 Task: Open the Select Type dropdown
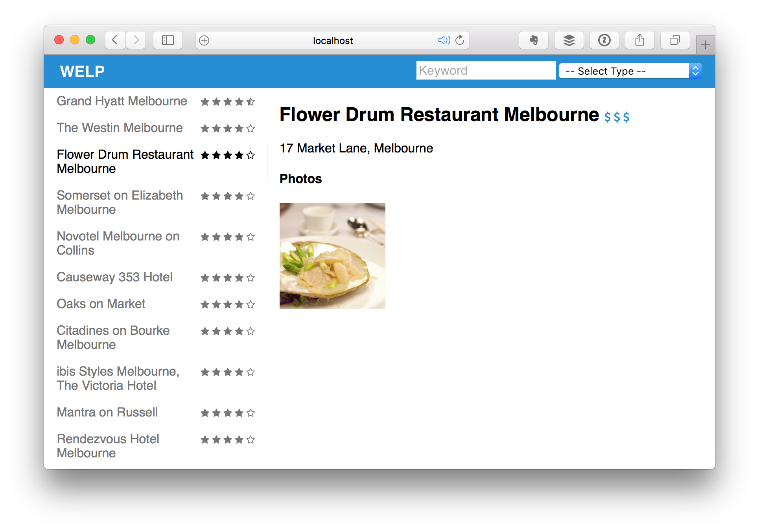point(630,71)
